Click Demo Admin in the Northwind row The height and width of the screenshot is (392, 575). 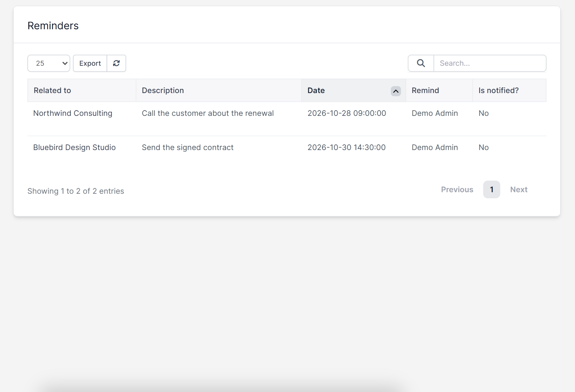click(x=435, y=113)
